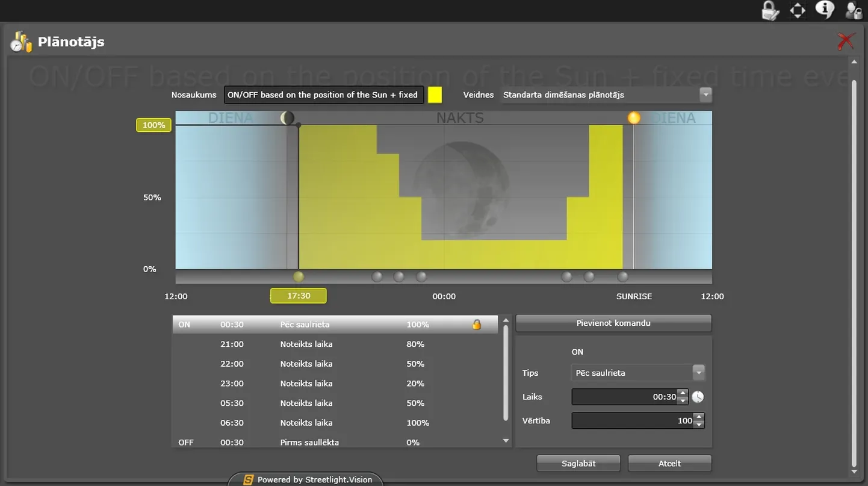Select the yellow 17:30 timeline marker
Image resolution: width=868 pixels, height=486 pixels.
coord(299,277)
